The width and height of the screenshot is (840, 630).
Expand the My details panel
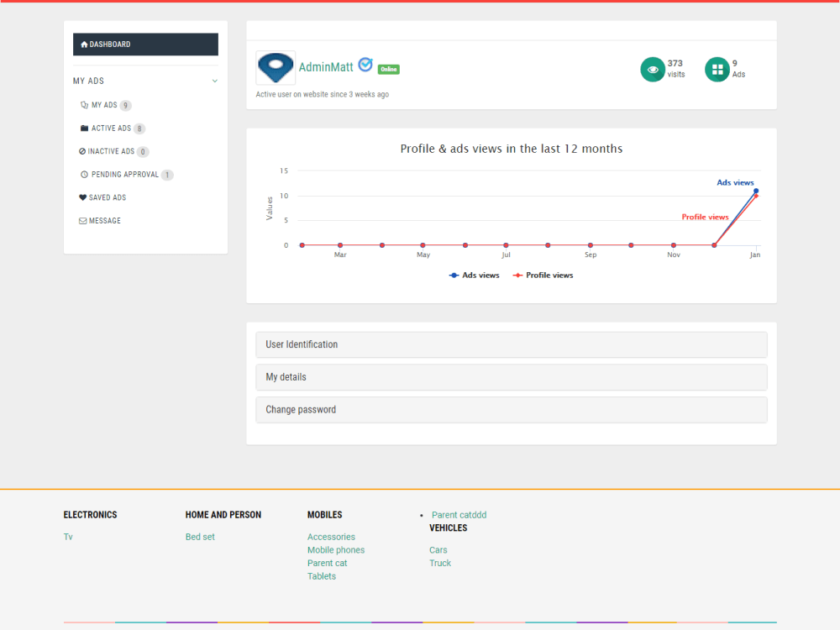coord(511,377)
